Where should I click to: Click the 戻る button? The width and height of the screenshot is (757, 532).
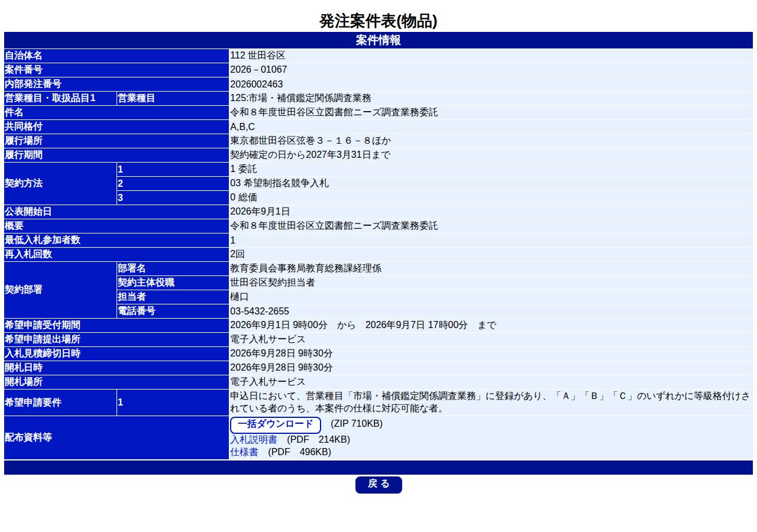coord(378,485)
